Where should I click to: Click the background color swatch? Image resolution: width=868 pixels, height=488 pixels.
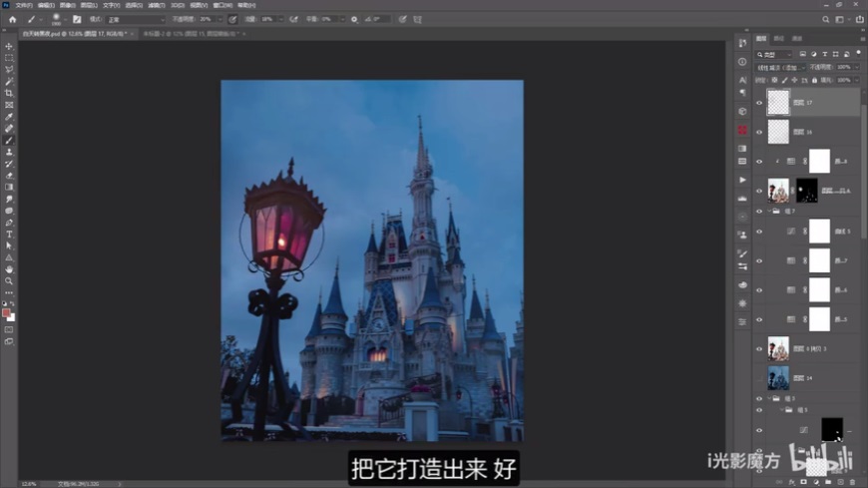(12, 318)
